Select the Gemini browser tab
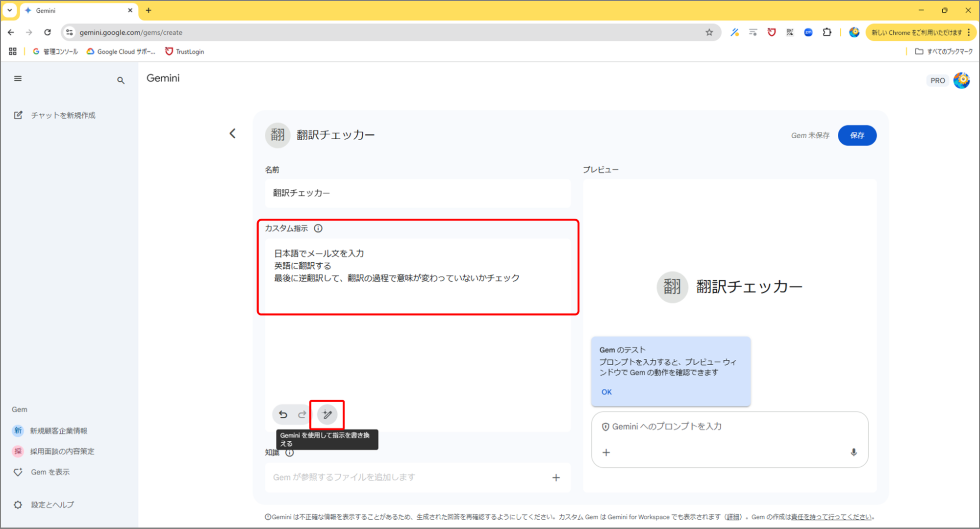 78,10
